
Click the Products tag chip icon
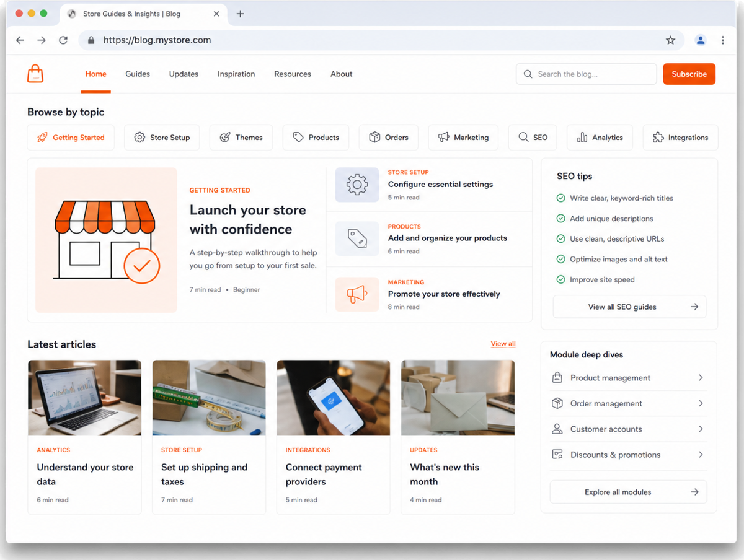click(298, 138)
